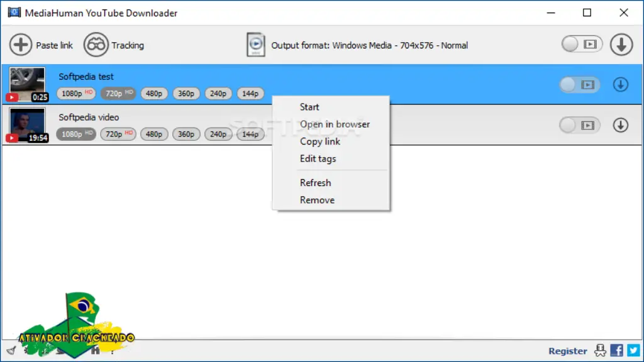Select 240p quality for Softpedia video
Screen dimensions: 644x362
[x=218, y=134]
